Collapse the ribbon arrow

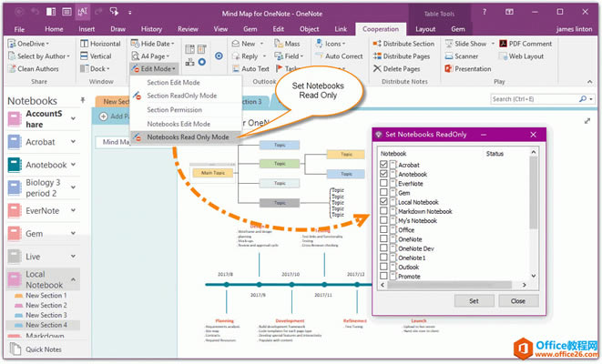pos(589,82)
